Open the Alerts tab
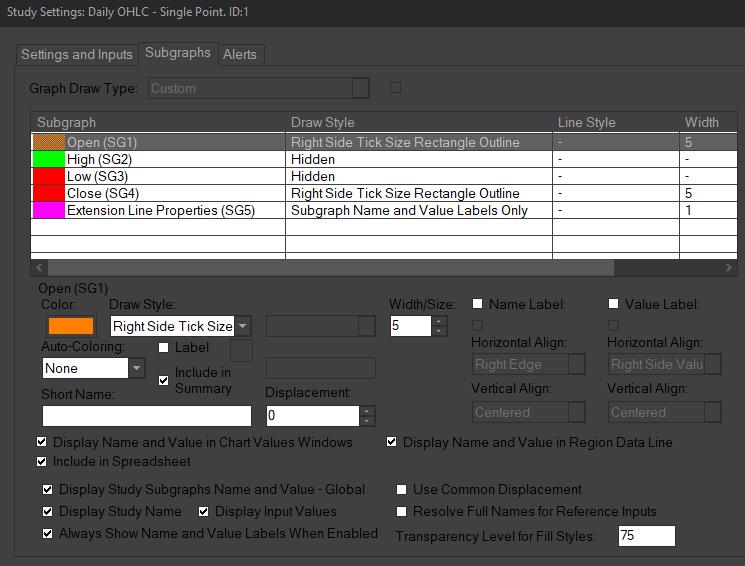The width and height of the screenshot is (745, 566). coord(240,54)
